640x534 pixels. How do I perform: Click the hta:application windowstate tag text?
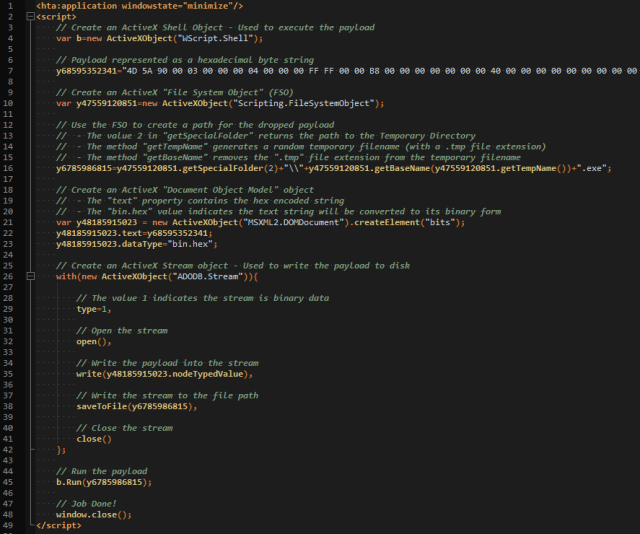point(140,6)
